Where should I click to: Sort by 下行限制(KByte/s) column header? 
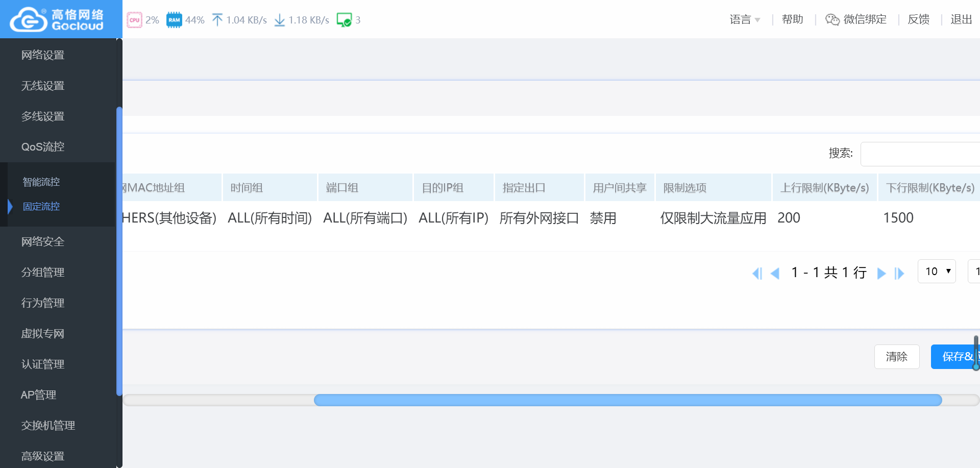click(x=929, y=187)
